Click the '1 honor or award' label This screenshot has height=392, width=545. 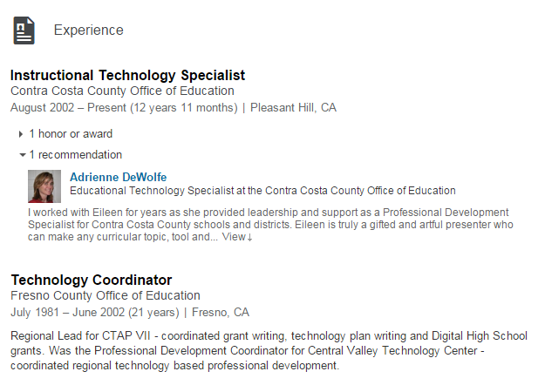[71, 134]
